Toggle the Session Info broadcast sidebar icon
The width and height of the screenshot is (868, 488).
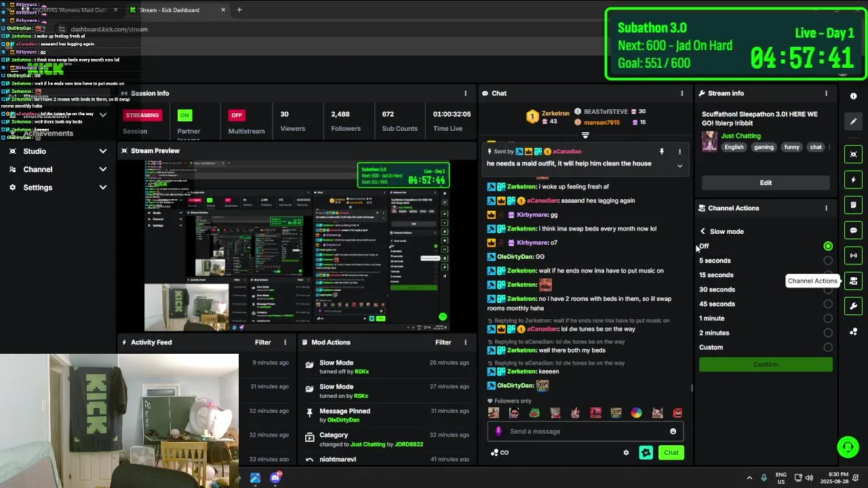click(853, 256)
